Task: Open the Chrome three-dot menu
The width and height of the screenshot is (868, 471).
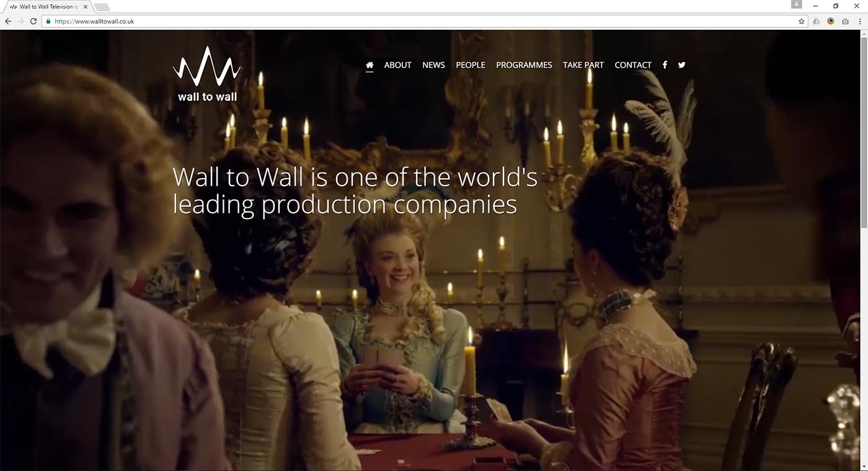Action: pos(860,21)
